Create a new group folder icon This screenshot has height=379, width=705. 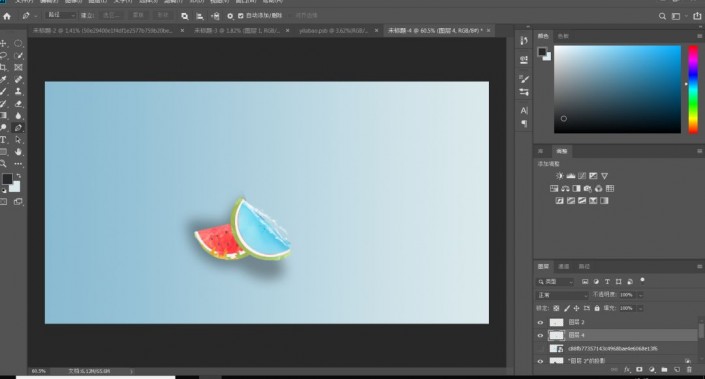(665, 370)
